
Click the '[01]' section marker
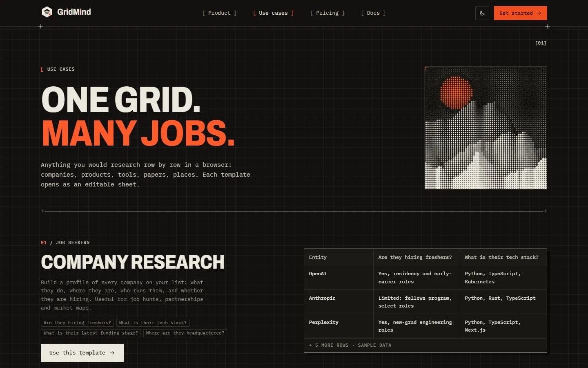pyautogui.click(x=541, y=43)
